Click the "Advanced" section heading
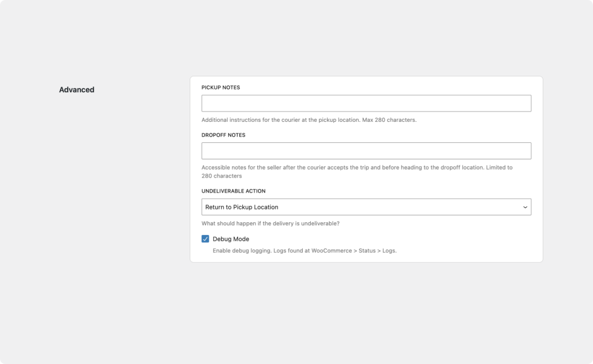The width and height of the screenshot is (593, 364). click(77, 90)
